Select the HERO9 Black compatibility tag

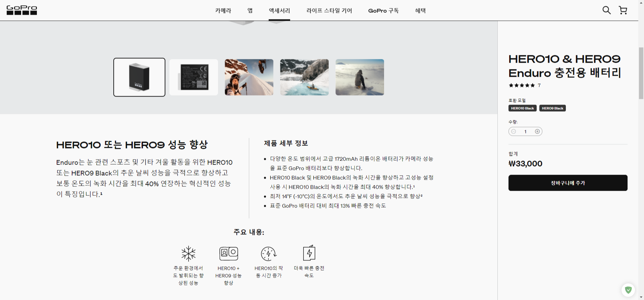(552, 108)
